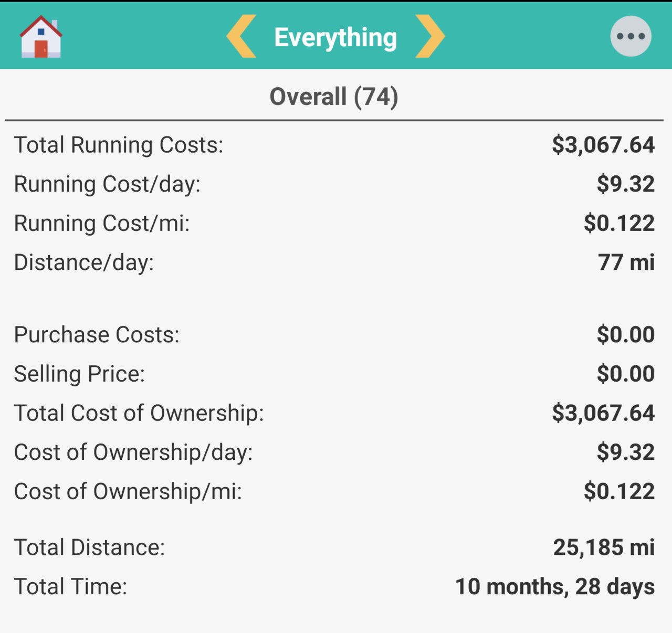The image size is (672, 633).
Task: Tap the 77 mi distance per day value
Action: tap(626, 262)
